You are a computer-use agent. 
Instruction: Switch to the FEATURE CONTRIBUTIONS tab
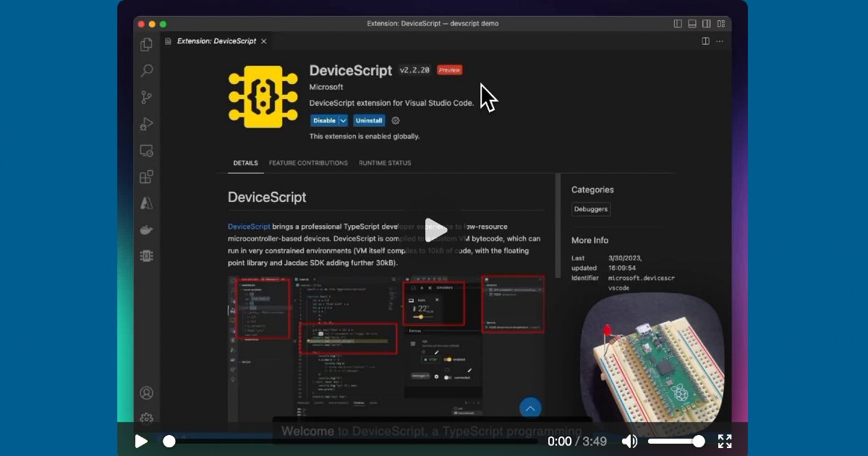(x=308, y=163)
